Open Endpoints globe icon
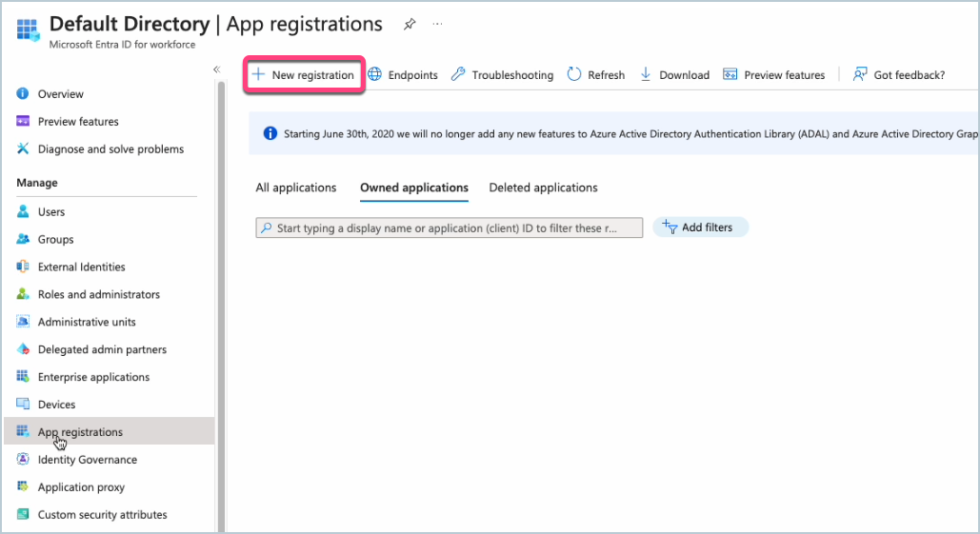 (374, 74)
